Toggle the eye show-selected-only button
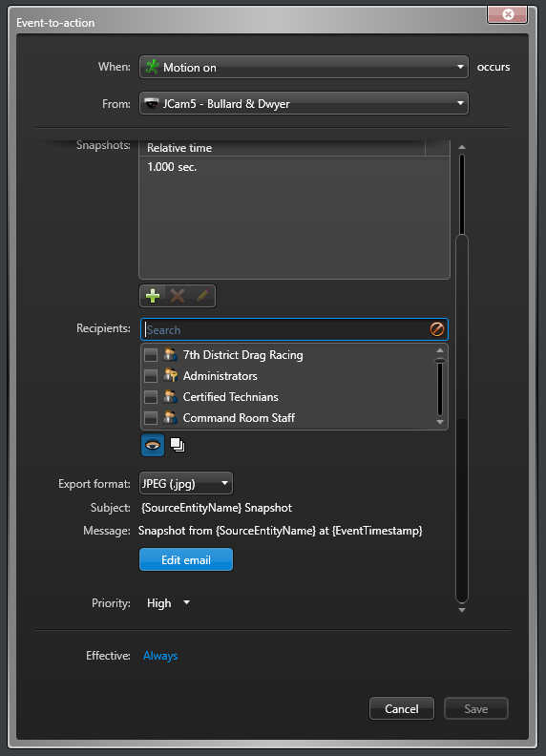The height and width of the screenshot is (756, 546). pyautogui.click(x=153, y=445)
